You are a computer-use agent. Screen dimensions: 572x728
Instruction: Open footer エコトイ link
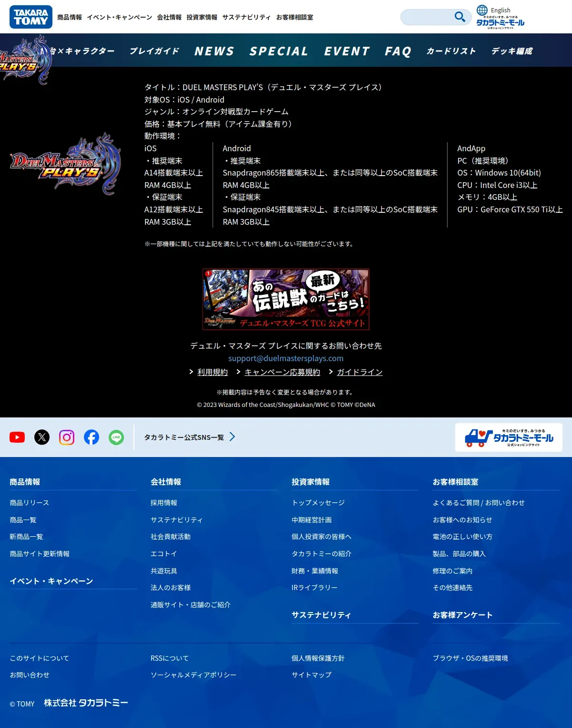164,554
